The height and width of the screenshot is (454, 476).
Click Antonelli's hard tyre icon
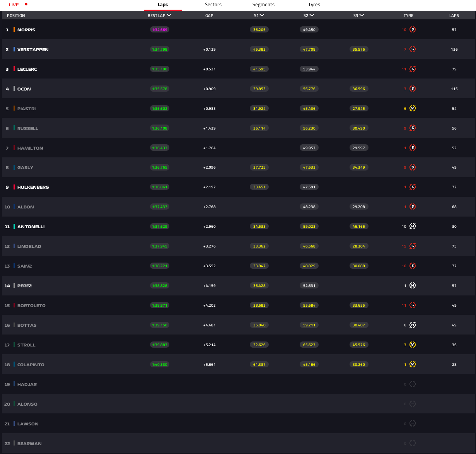(x=413, y=227)
